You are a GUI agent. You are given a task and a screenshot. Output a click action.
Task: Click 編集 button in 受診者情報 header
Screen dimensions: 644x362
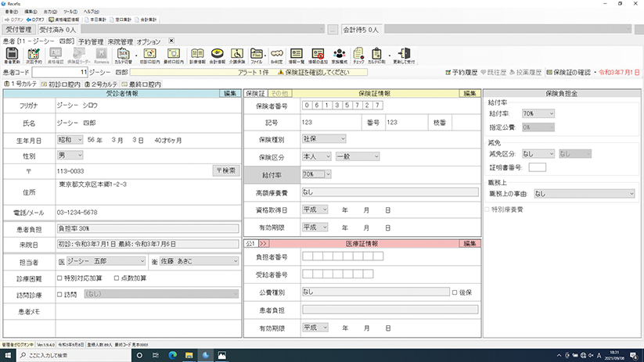pyautogui.click(x=229, y=93)
